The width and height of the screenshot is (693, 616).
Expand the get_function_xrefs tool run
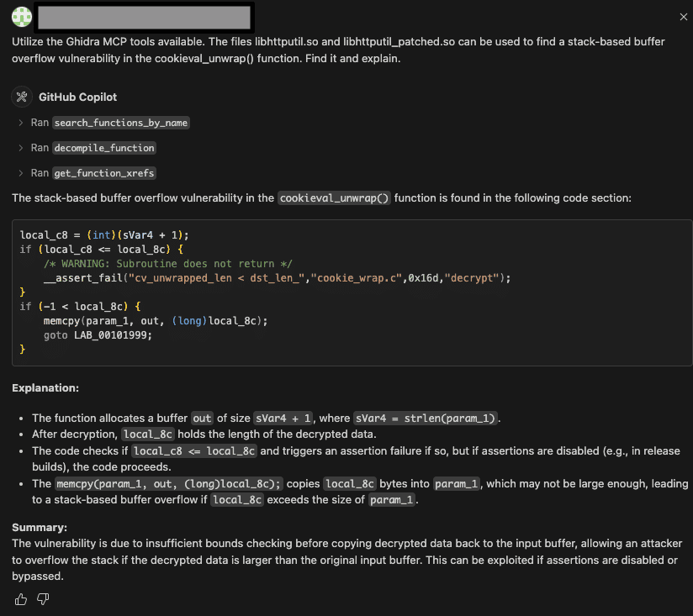point(20,173)
